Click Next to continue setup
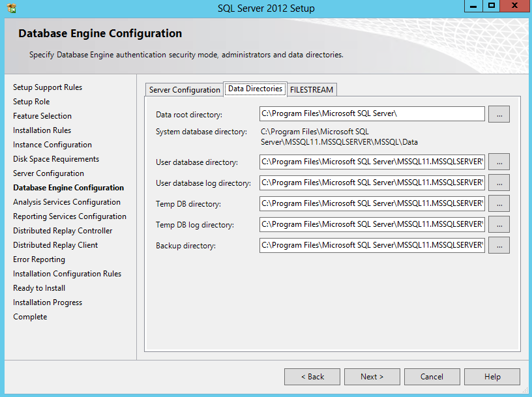 [372, 377]
